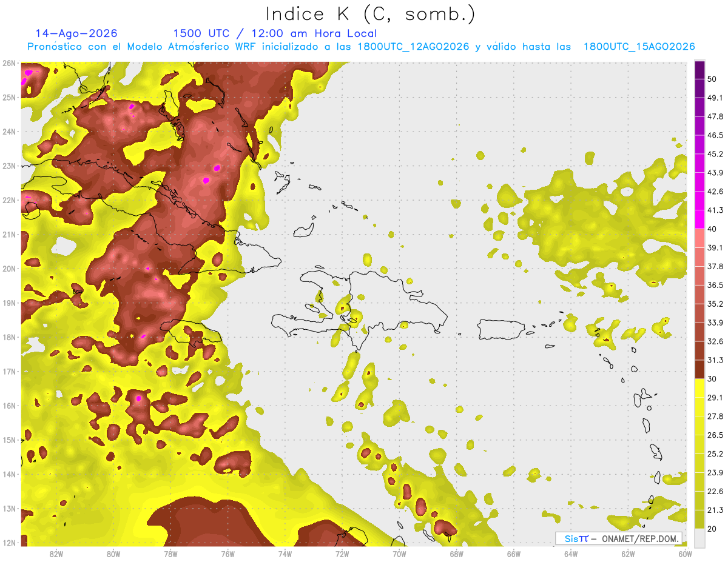Click the longitude label '74W'
728x562 pixels.
[x=285, y=554]
